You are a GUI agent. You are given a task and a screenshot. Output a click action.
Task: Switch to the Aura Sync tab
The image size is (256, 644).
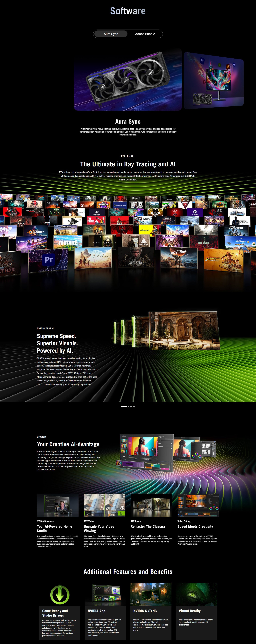coord(111,34)
